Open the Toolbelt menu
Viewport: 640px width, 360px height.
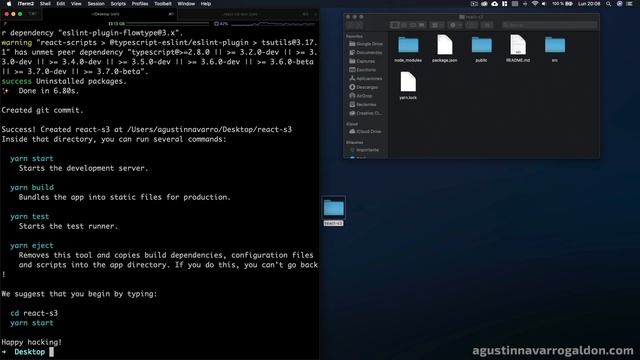pyautogui.click(x=163, y=4)
